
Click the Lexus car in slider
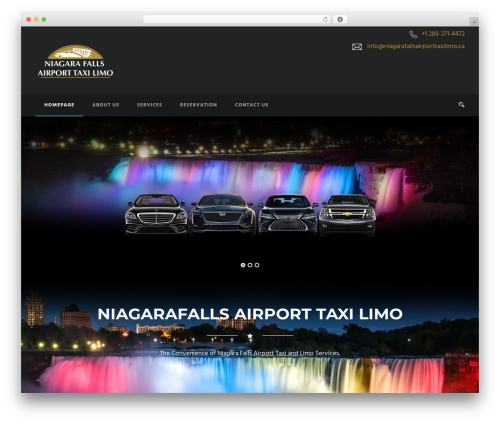tap(288, 215)
